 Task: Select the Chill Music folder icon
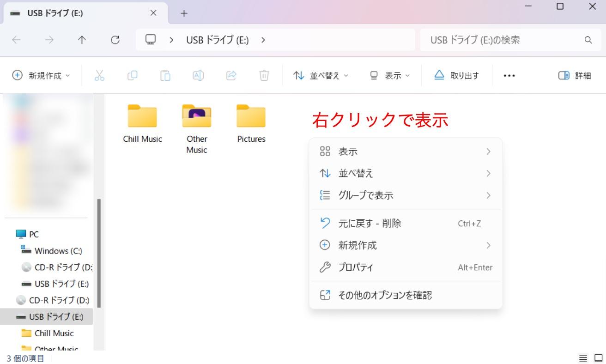(x=142, y=116)
